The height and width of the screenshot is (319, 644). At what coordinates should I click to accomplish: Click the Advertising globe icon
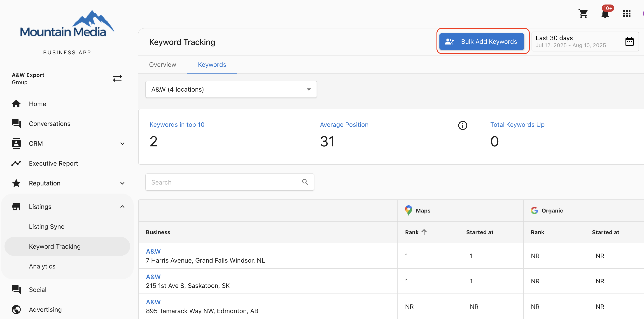click(16, 310)
